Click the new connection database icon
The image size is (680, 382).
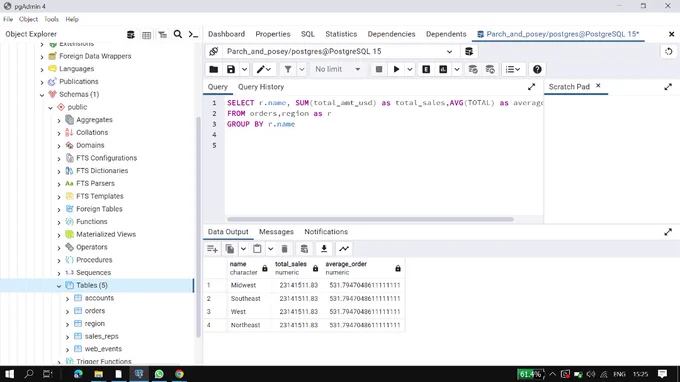click(469, 52)
